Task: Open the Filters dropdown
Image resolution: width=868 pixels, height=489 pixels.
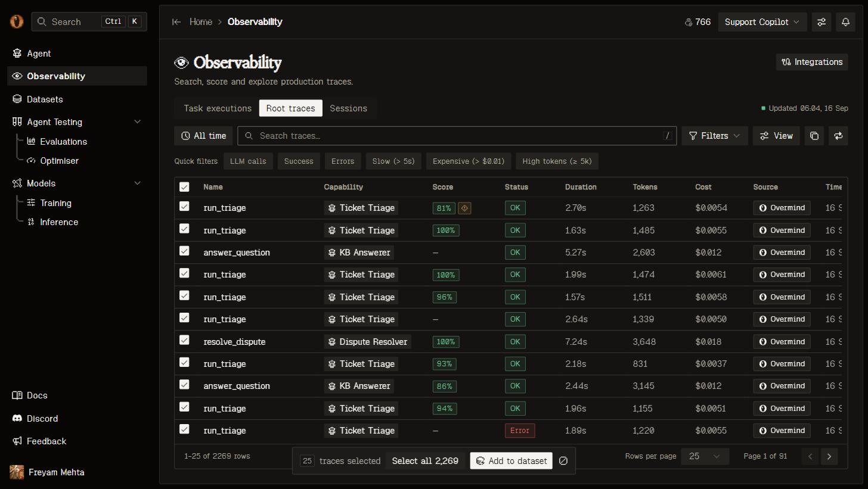Action: tap(714, 136)
